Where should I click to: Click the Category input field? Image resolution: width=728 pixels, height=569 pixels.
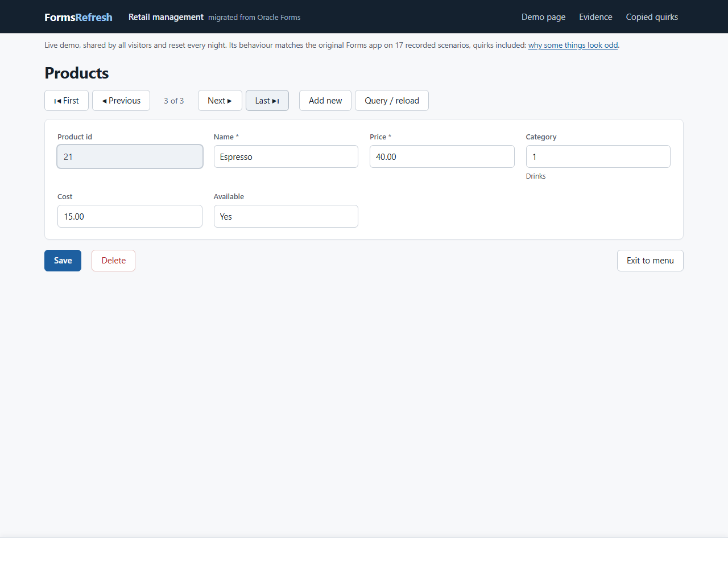[x=598, y=156]
